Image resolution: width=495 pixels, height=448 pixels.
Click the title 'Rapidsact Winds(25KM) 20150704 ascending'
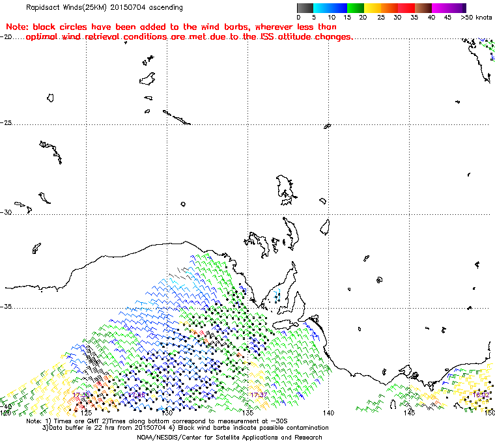click(x=104, y=7)
